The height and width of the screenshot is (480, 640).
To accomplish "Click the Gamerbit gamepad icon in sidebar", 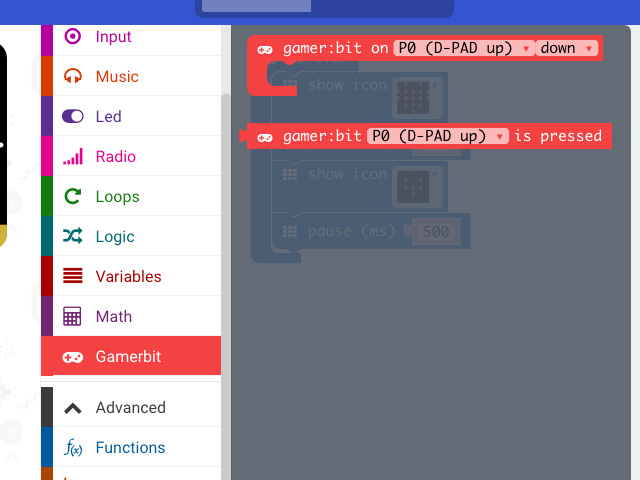I will pyautogui.click(x=73, y=357).
